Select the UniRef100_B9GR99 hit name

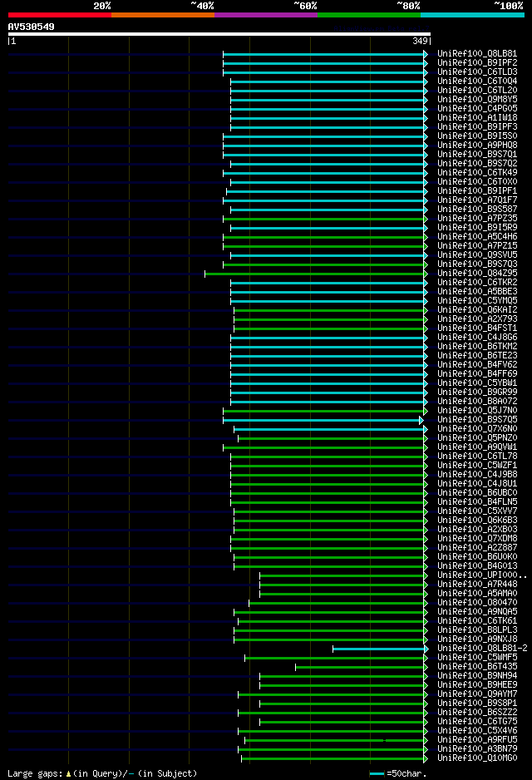477,392
